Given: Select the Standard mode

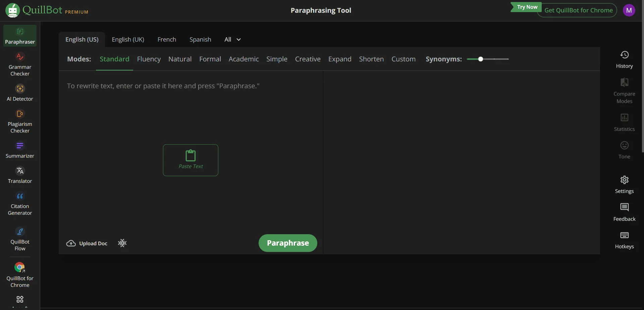Looking at the screenshot, I should tap(114, 59).
